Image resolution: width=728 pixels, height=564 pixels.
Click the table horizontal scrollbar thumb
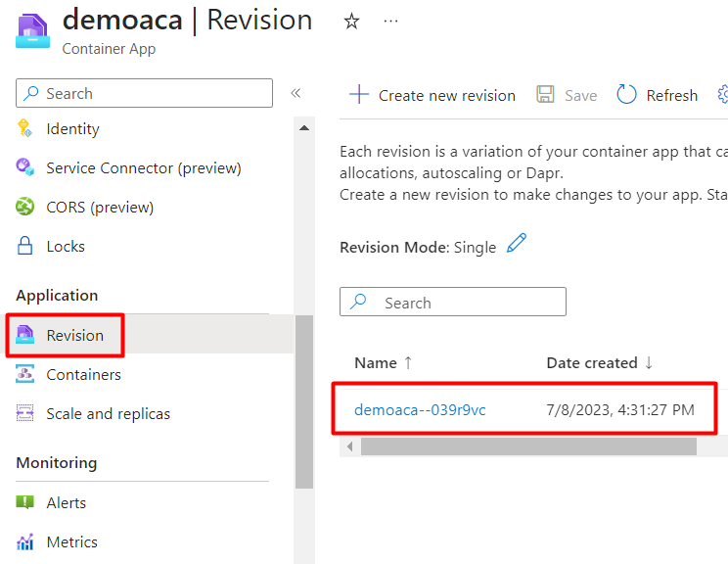coord(528,446)
